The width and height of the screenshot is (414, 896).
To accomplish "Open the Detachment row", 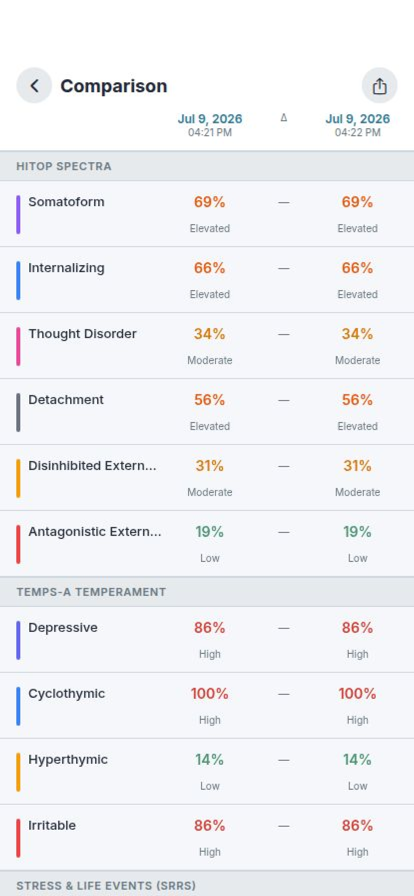I will [207, 411].
